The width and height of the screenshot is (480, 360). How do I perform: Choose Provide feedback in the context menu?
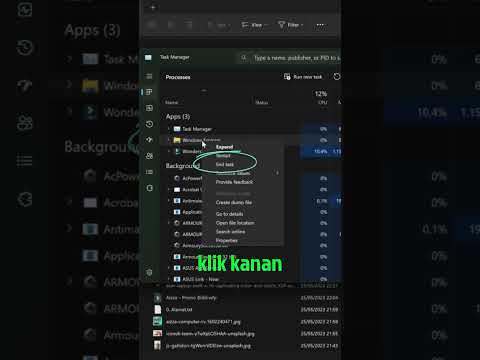tap(234, 182)
